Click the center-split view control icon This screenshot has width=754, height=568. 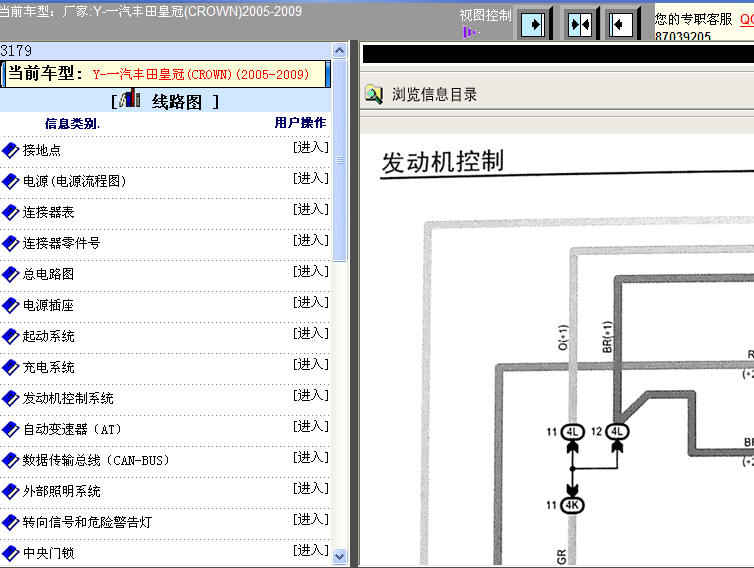579,24
